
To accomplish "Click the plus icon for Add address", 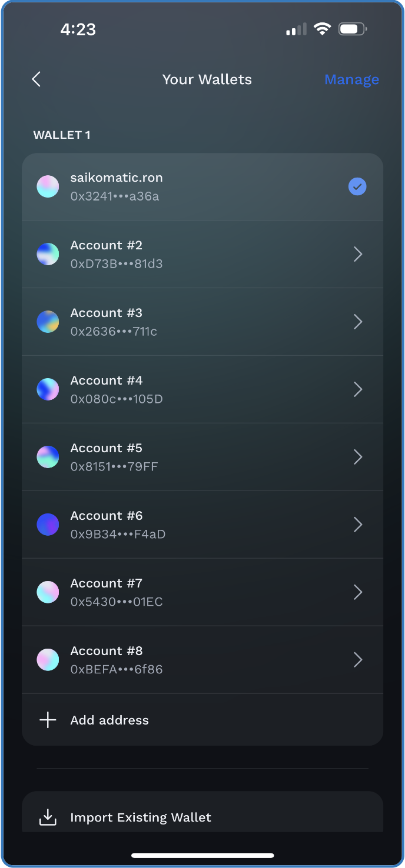I will [48, 720].
